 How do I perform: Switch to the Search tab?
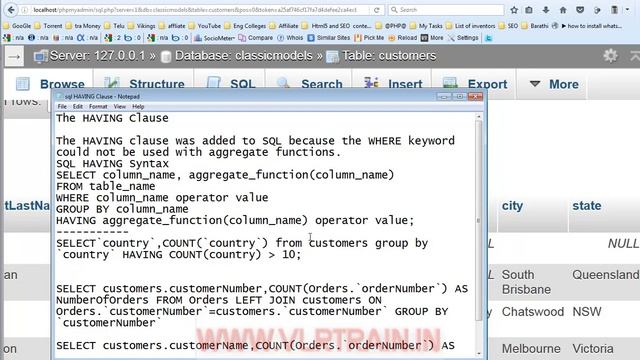tap(310, 84)
